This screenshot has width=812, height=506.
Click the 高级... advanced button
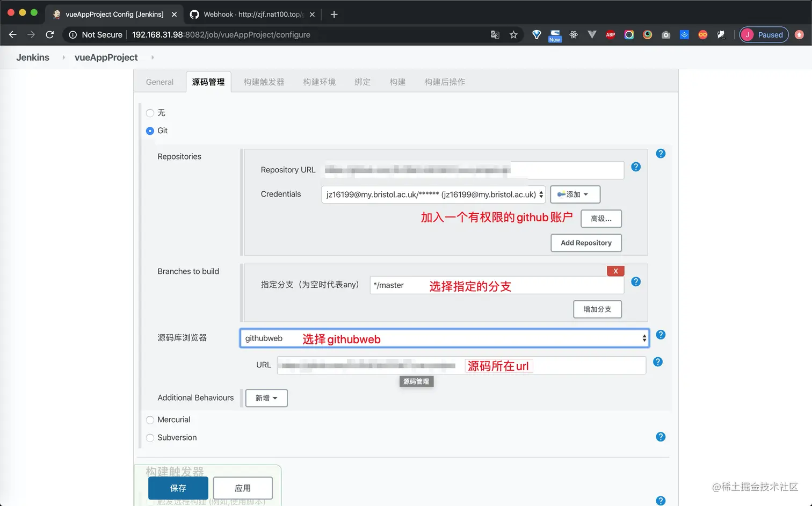601,219
